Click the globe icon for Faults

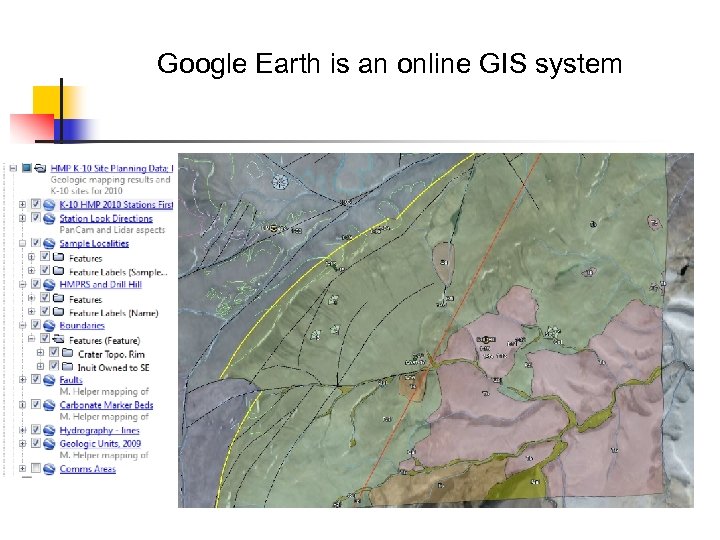click(x=49, y=380)
